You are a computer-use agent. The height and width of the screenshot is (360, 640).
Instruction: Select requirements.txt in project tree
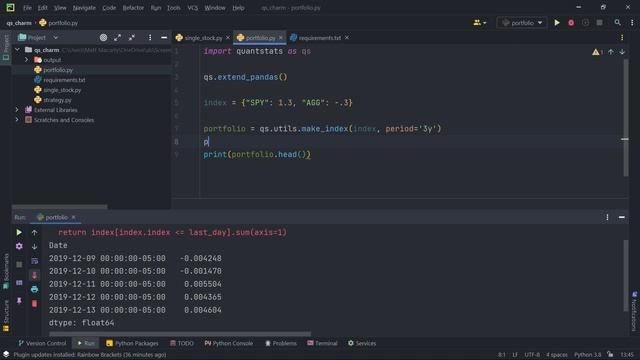64,80
